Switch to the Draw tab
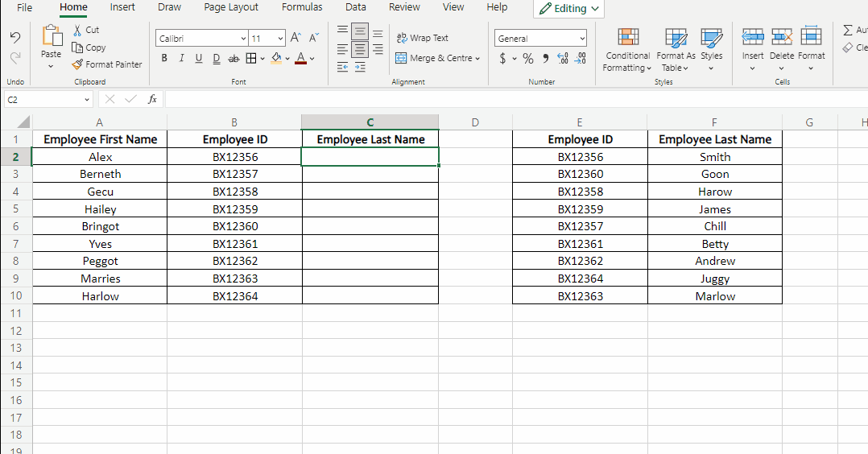This screenshot has width=868, height=454. tap(169, 7)
